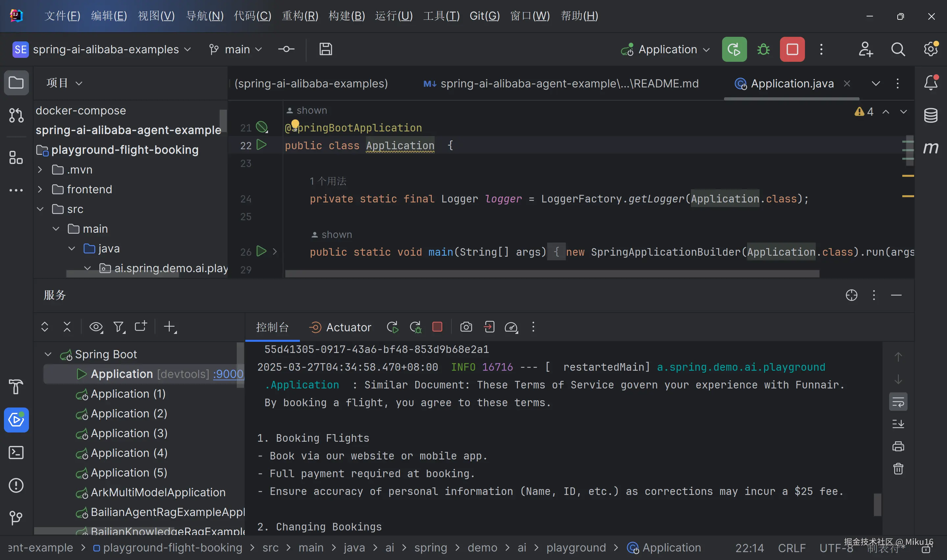Toggle the services view options eye icon
This screenshot has width=947, height=560.
pos(96,327)
